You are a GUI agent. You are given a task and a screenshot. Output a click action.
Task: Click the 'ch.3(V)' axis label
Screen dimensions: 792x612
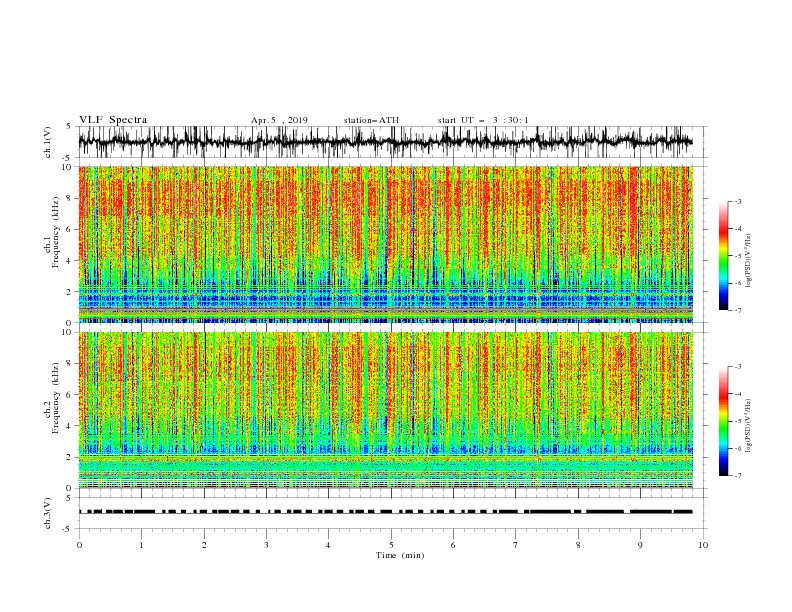[x=48, y=513]
